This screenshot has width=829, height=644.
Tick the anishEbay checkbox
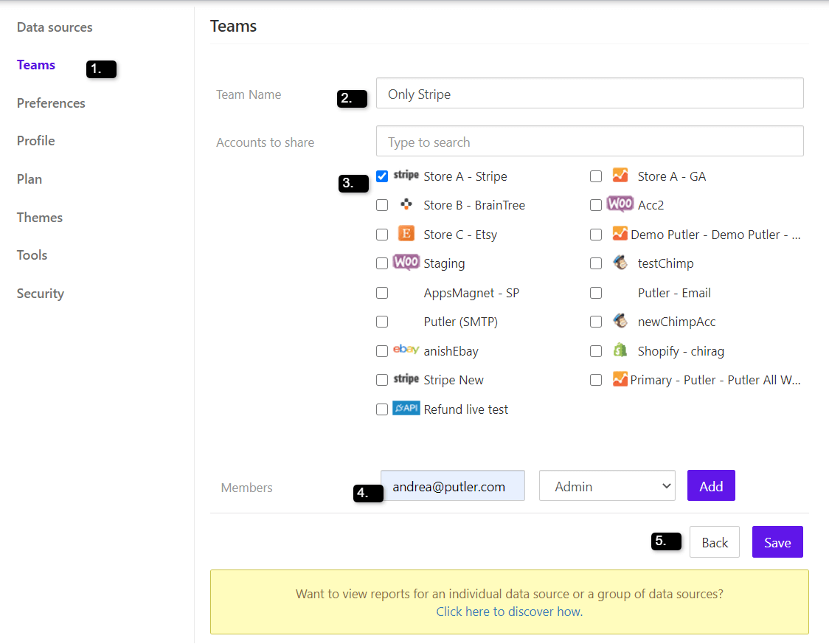coord(382,351)
